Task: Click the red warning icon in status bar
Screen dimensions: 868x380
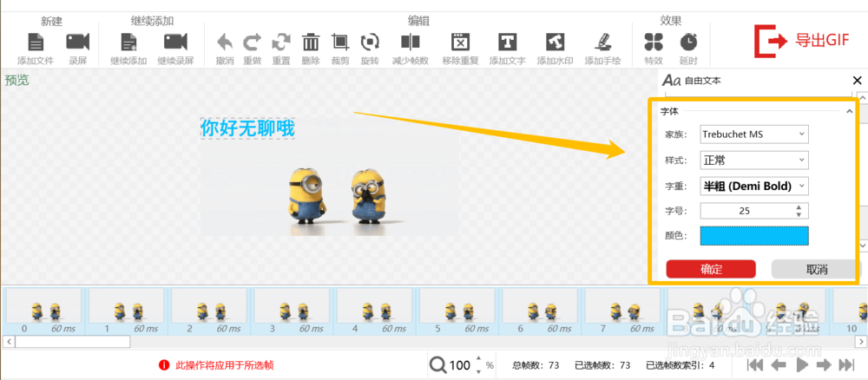Action: tap(164, 365)
